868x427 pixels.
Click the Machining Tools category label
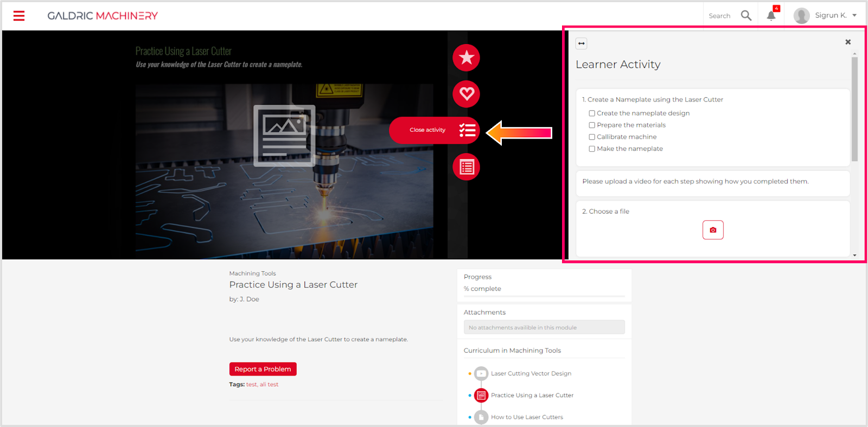pyautogui.click(x=252, y=273)
